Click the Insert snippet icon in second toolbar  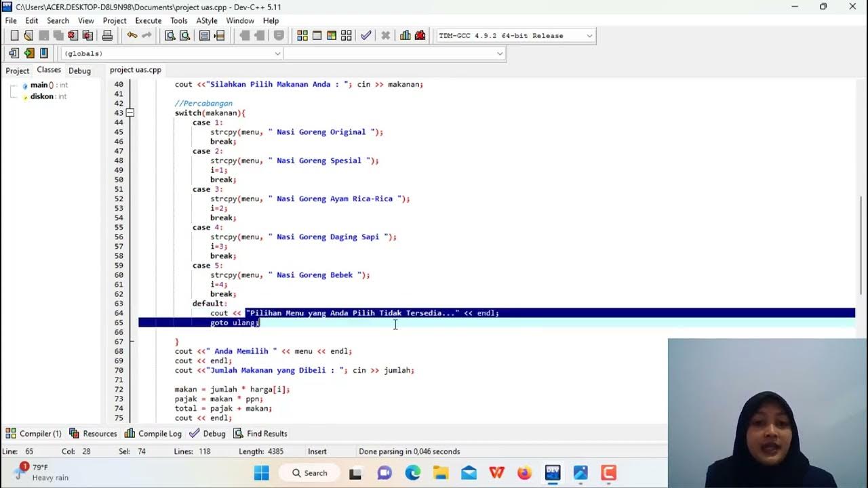click(14, 53)
